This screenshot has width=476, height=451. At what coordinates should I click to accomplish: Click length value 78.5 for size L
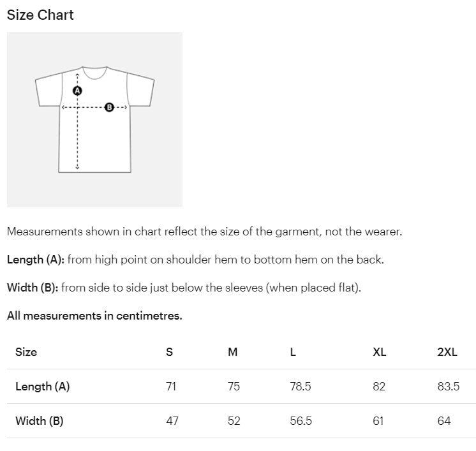coord(301,387)
